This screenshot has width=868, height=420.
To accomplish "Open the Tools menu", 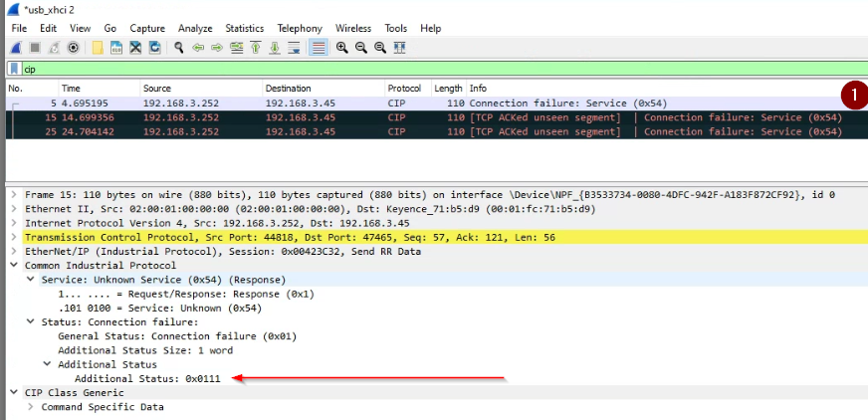I will 396,28.
